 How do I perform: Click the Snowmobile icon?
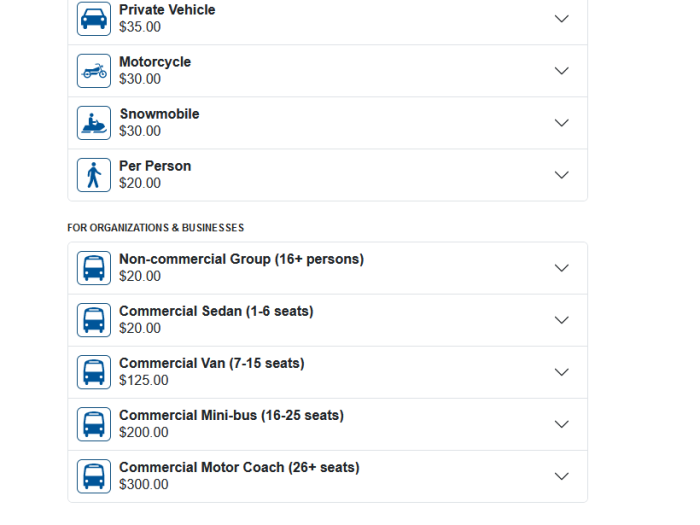click(x=94, y=123)
